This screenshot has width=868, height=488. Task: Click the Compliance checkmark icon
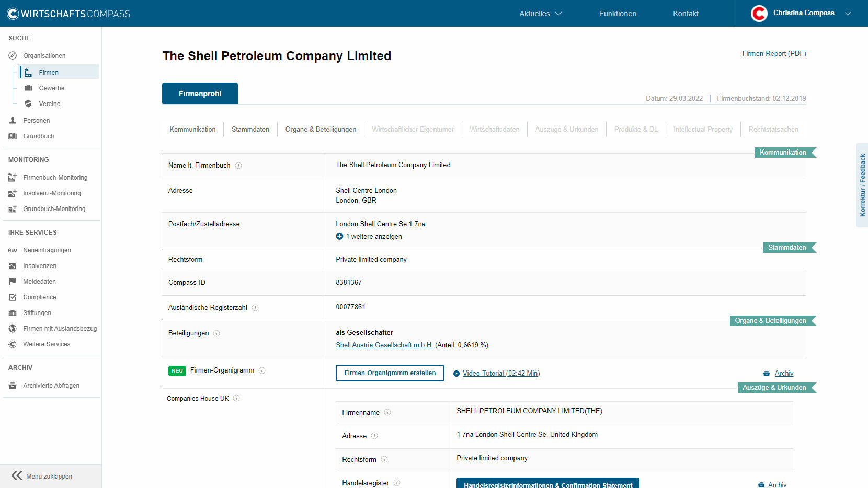point(13,297)
